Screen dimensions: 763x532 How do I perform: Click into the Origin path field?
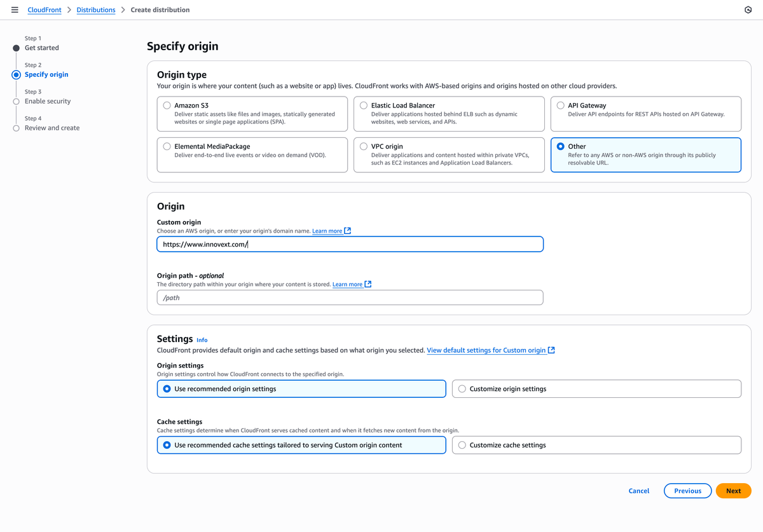coord(350,297)
